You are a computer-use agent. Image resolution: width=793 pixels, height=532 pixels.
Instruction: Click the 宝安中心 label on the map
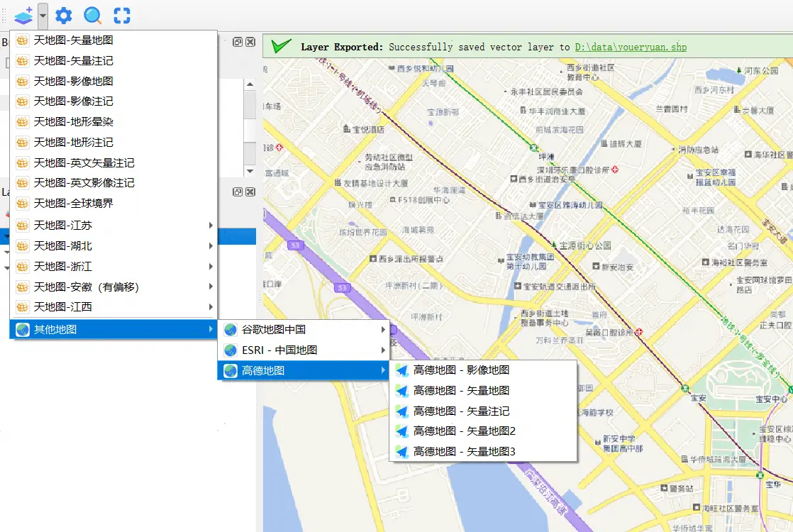(771, 399)
